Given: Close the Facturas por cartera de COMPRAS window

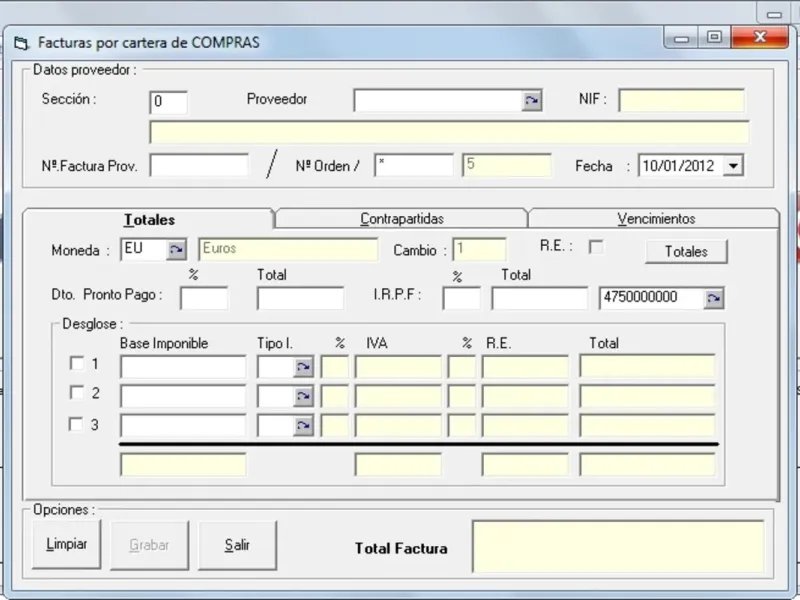Looking at the screenshot, I should [760, 37].
